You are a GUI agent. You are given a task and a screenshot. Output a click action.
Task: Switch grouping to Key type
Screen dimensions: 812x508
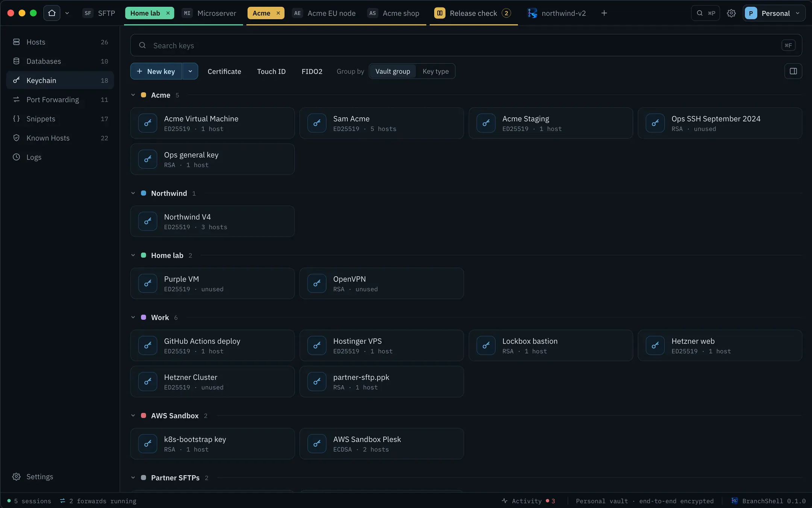[435, 71]
